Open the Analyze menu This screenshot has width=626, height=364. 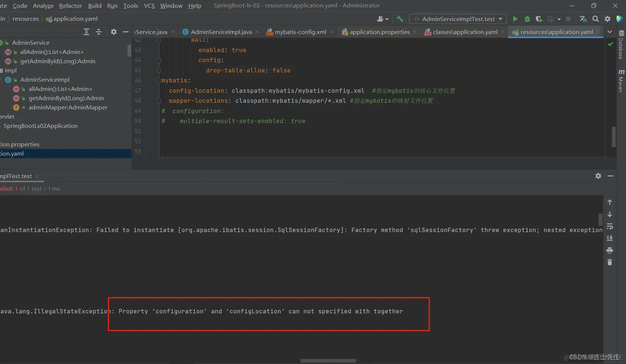pos(43,6)
